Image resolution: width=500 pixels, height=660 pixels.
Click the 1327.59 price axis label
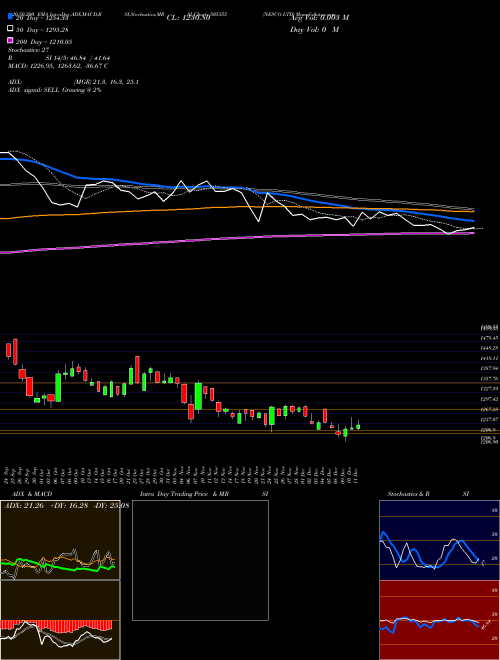pyautogui.click(x=489, y=389)
